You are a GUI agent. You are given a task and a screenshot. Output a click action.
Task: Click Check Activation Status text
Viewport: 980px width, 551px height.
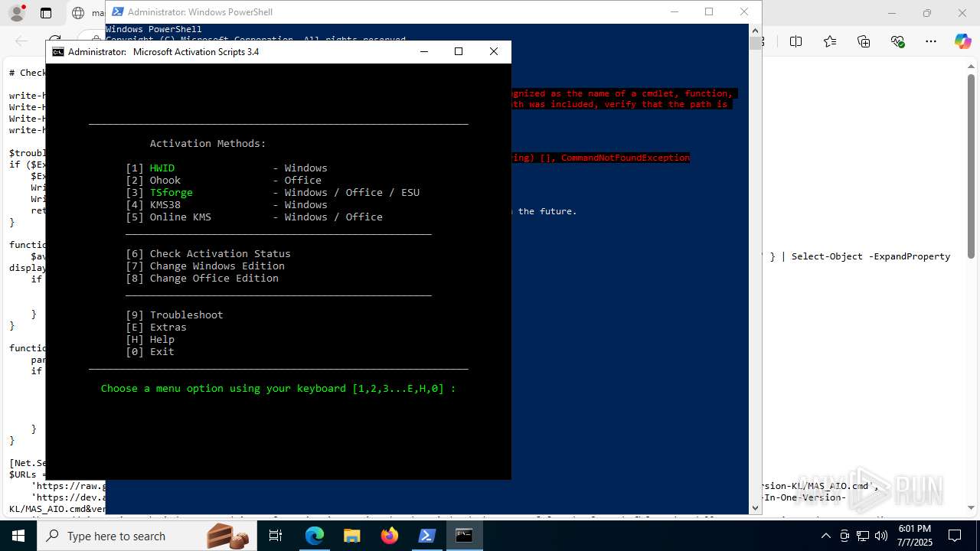(220, 253)
